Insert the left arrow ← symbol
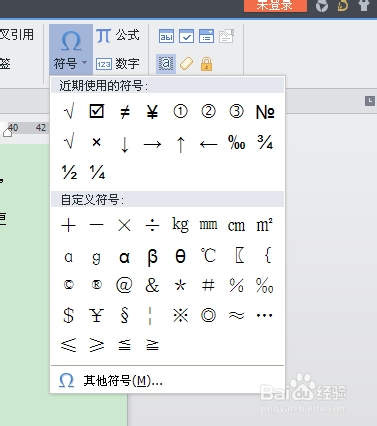The height and width of the screenshot is (426, 377). (x=208, y=144)
